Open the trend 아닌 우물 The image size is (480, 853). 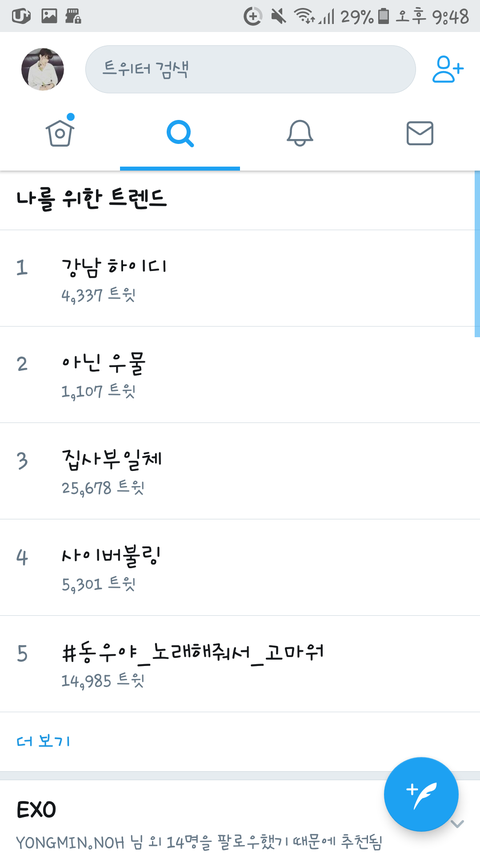240,375
